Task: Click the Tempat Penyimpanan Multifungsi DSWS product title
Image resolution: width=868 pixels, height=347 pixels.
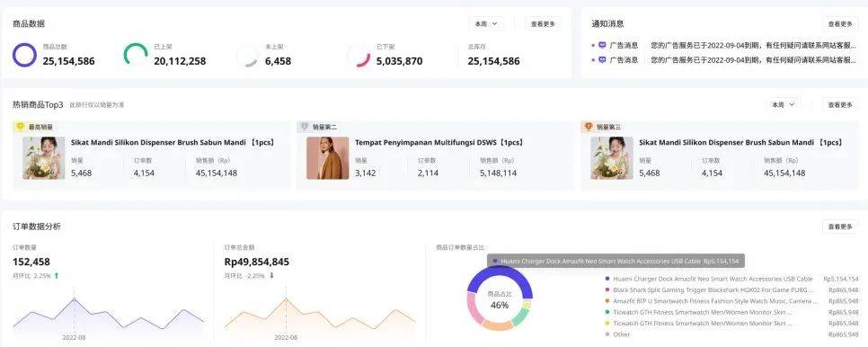Action: [439, 142]
